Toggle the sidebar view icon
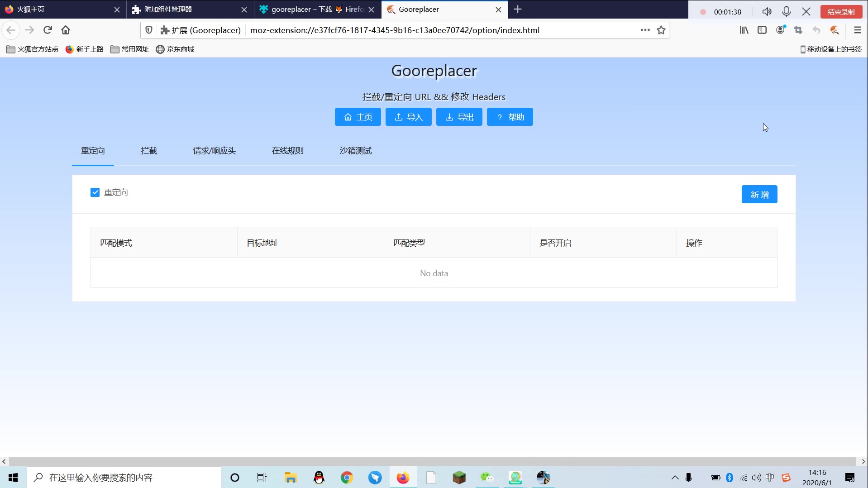This screenshot has width=868, height=488. click(762, 30)
